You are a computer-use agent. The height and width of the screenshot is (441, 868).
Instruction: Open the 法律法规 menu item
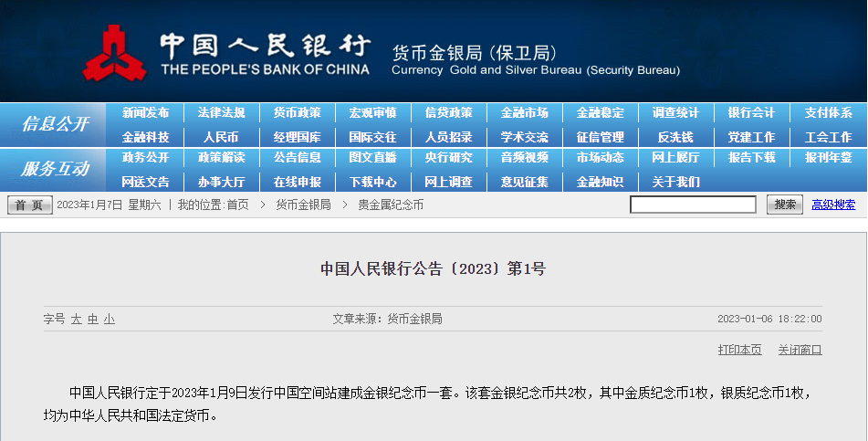pyautogui.click(x=221, y=112)
